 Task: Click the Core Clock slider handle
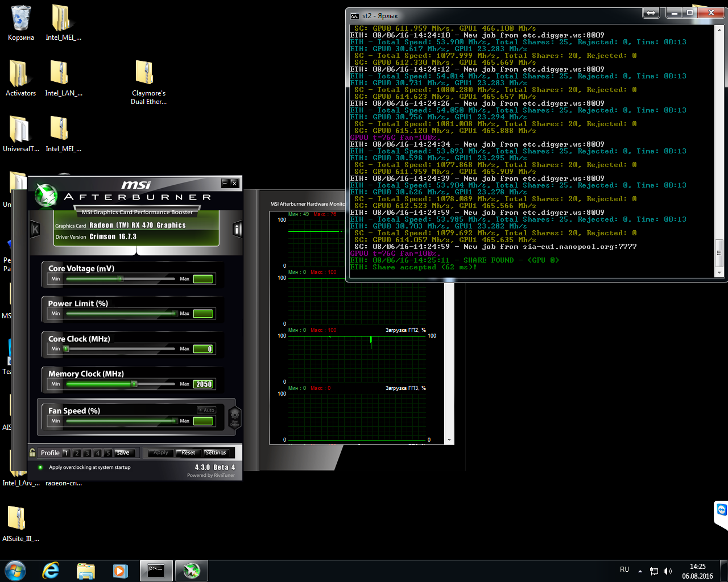click(66, 348)
